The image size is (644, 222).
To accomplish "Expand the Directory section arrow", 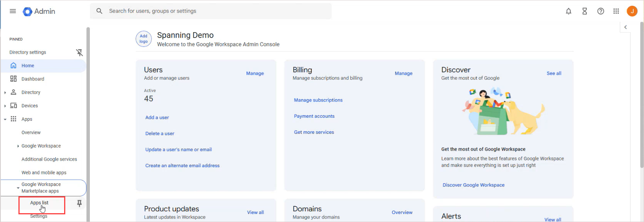I will pos(5,92).
